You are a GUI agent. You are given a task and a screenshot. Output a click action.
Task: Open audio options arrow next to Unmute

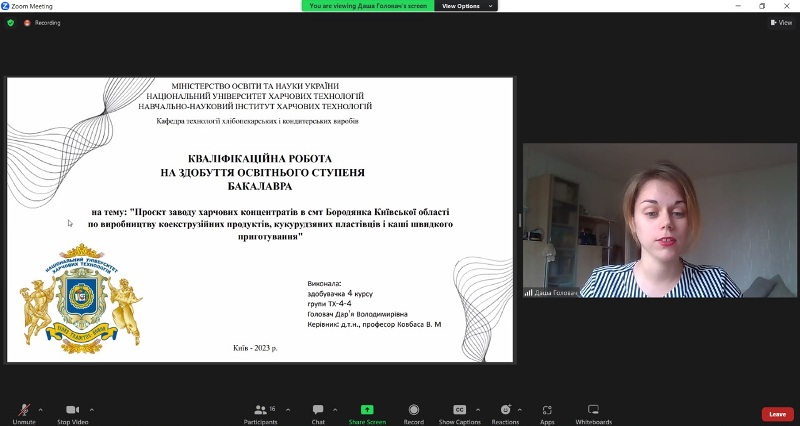(40, 410)
